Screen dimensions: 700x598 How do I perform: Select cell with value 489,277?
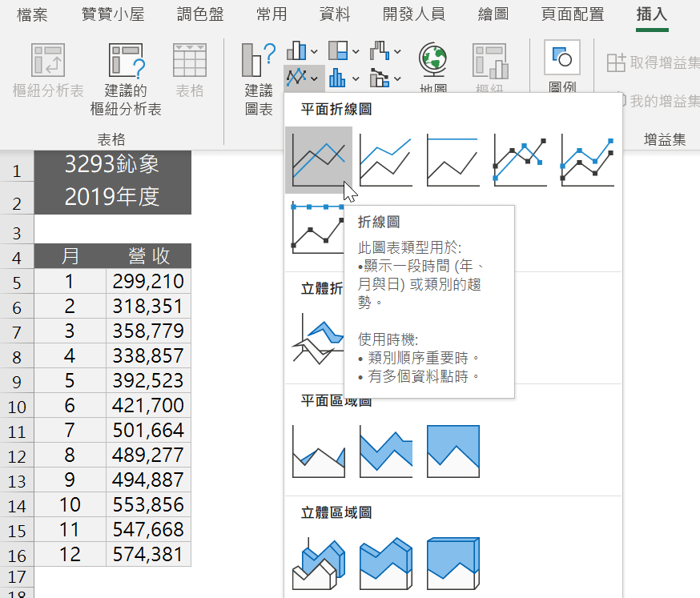tap(149, 455)
